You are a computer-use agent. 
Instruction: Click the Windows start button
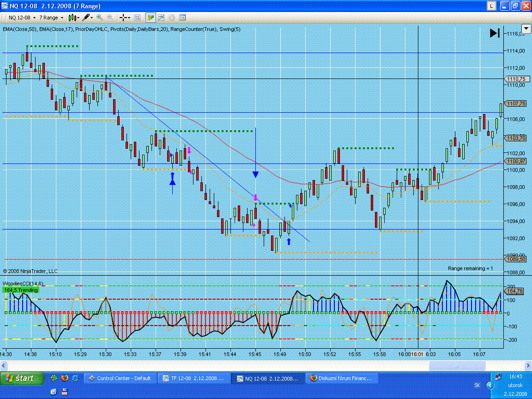[x=23, y=378]
